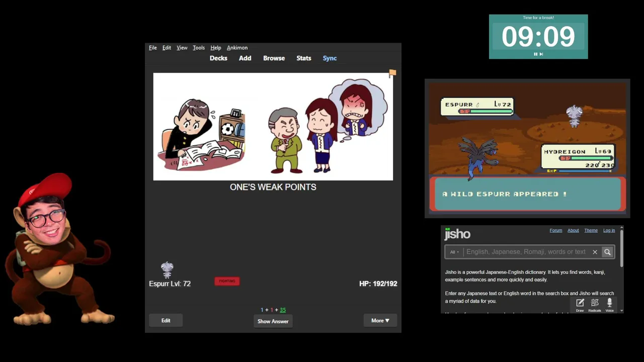Click the green review count 35

click(283, 310)
